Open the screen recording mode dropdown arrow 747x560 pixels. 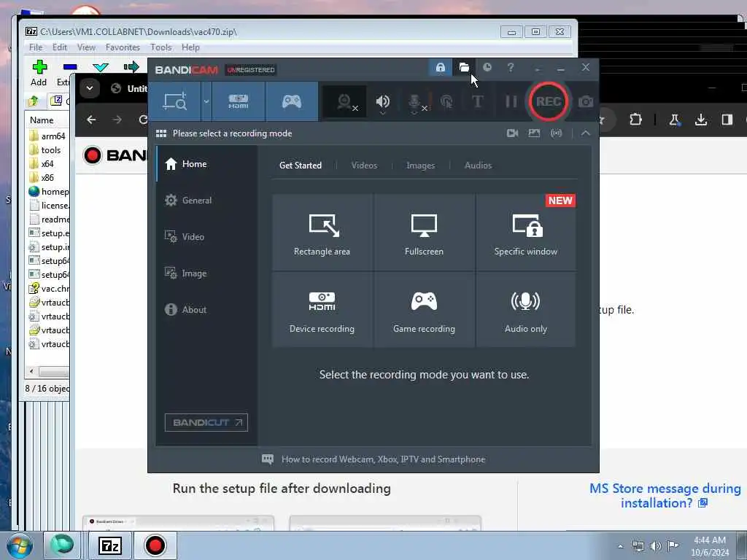pyautogui.click(x=206, y=101)
